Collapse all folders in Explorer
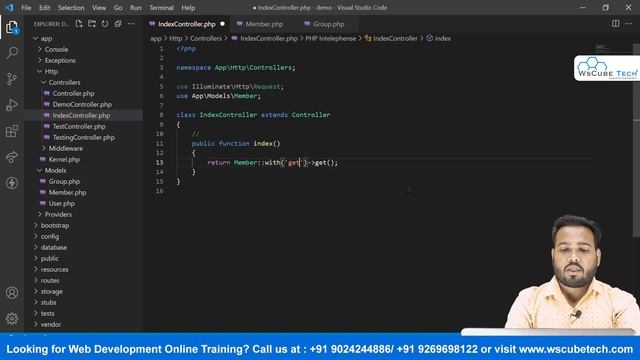640x360 pixels. 118,24
